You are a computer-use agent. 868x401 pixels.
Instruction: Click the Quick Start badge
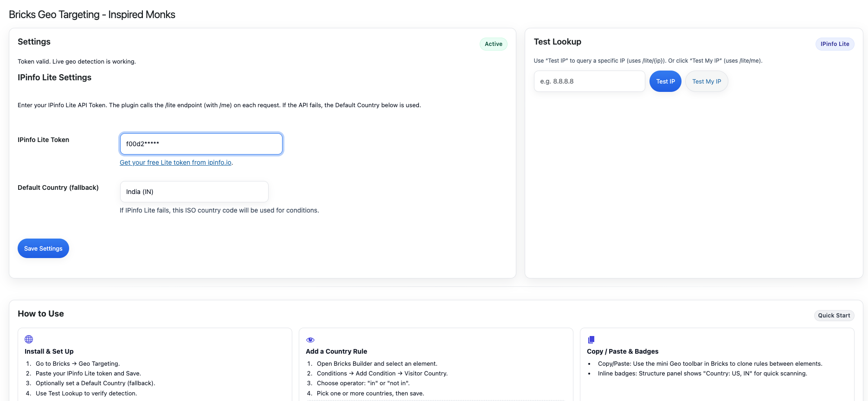click(834, 316)
